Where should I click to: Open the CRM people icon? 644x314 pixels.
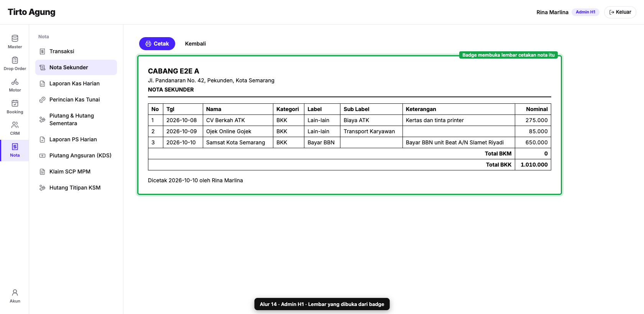[x=15, y=125]
